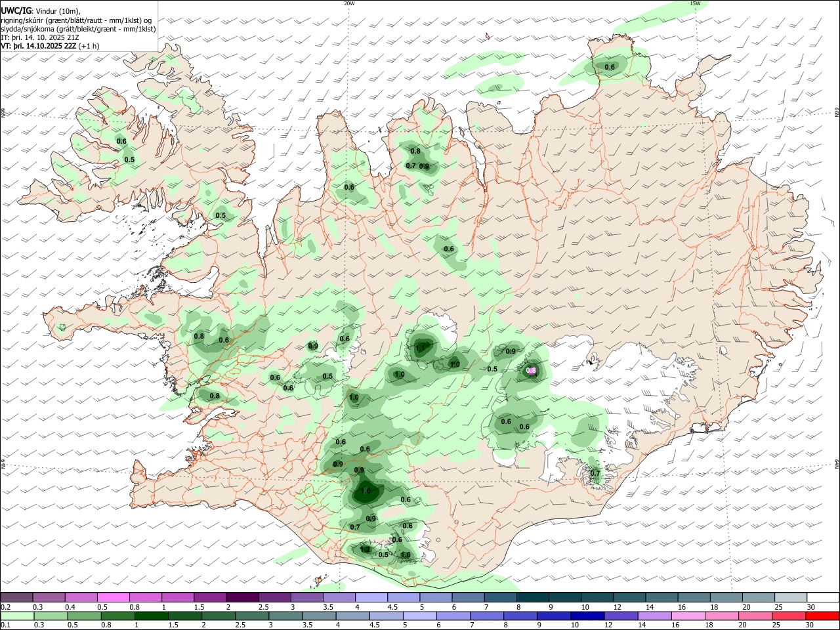
Task: Select upper legend lavender swatch between 4 and 4.5
Action: (371, 598)
